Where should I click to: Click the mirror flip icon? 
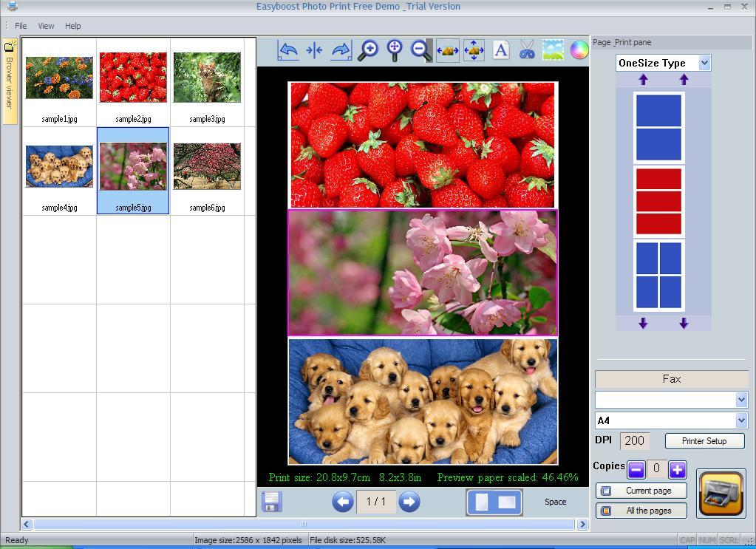313,50
